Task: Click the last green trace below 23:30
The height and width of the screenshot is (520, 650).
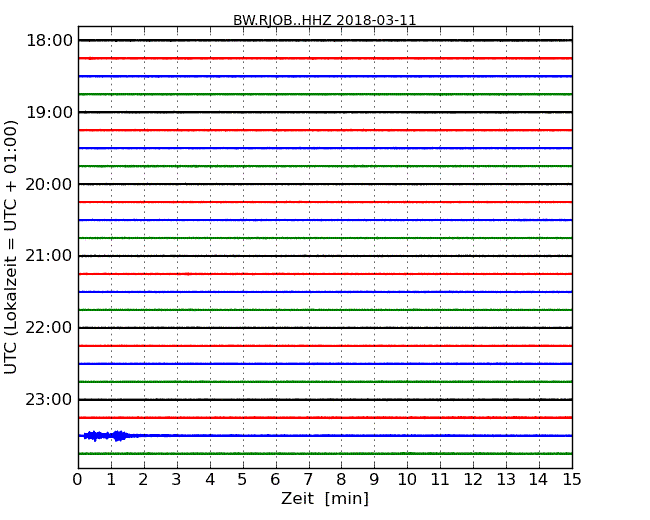Action: (325, 454)
